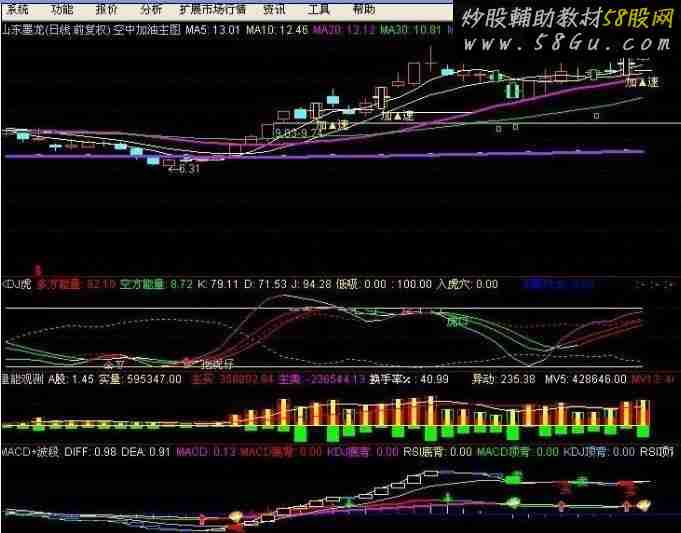Click the 换手率%: 40.99 value
681x533 pixels.
pyautogui.click(x=409, y=379)
